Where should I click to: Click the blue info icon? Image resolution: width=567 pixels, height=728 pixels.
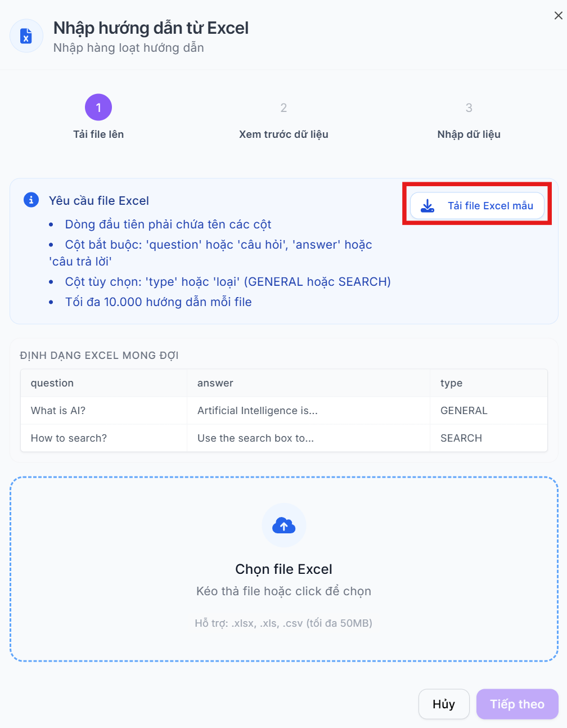(x=31, y=200)
